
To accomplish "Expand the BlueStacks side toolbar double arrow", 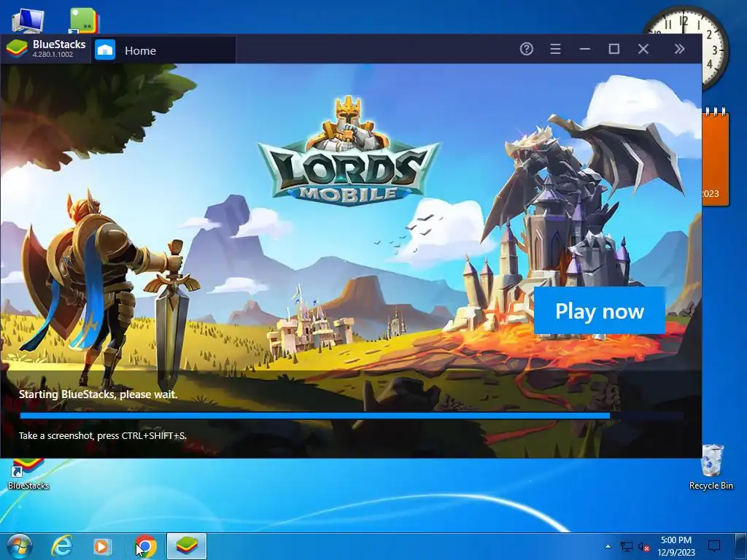I will pyautogui.click(x=679, y=49).
